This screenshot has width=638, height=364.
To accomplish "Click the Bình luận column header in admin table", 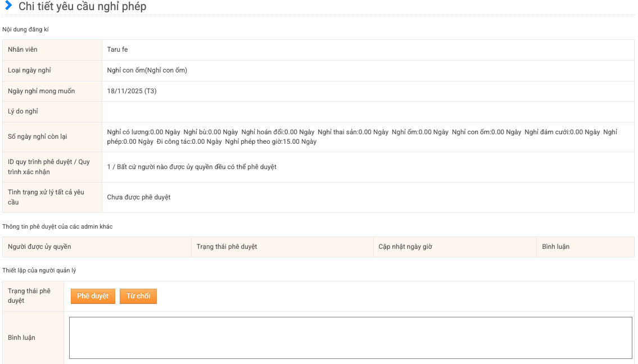I will point(555,247).
